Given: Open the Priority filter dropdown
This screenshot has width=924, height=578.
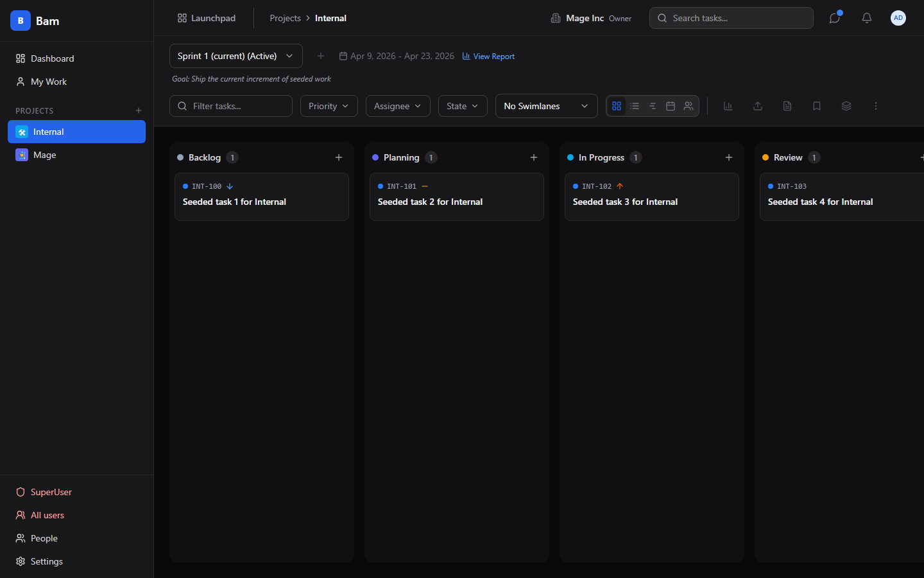Looking at the screenshot, I should pyautogui.click(x=329, y=106).
